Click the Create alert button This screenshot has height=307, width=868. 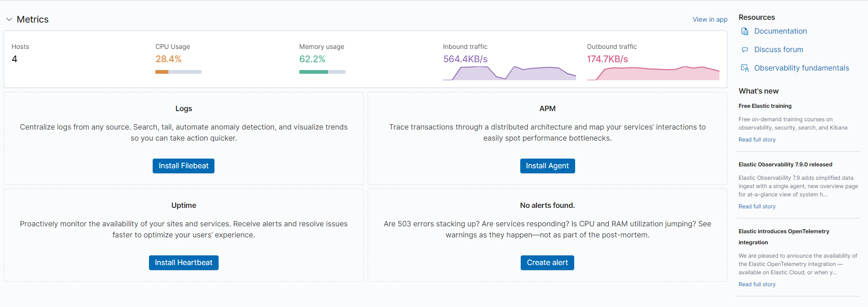547,263
